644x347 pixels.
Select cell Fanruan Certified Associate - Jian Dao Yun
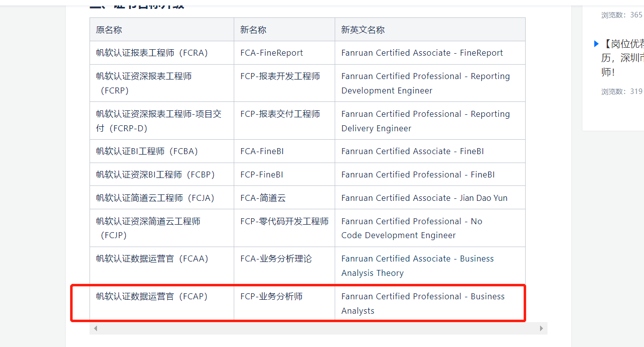[x=430, y=198]
